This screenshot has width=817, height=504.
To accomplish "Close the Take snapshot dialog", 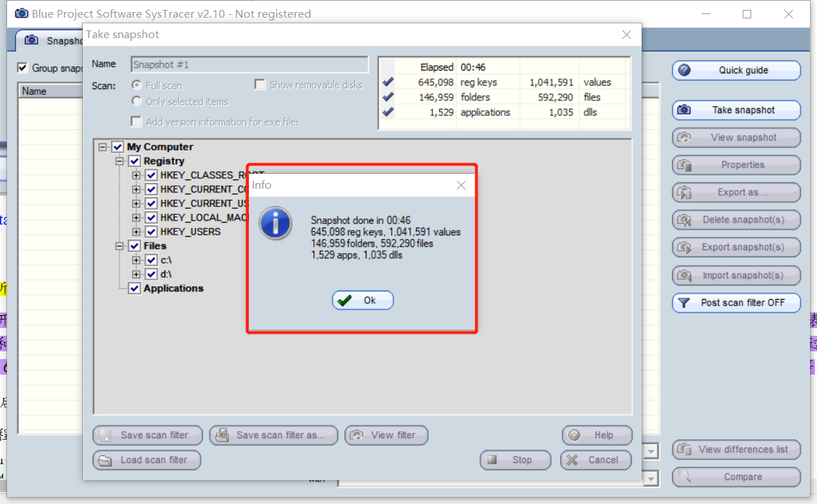I will (x=626, y=35).
